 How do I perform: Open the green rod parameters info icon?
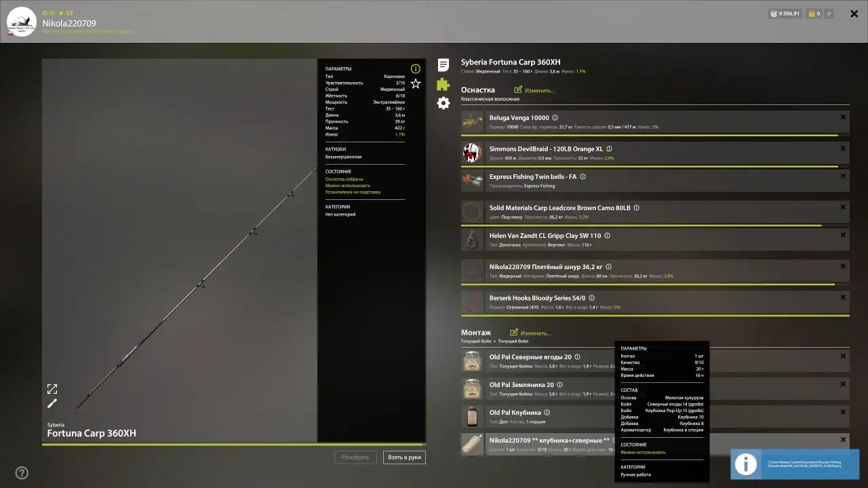click(416, 68)
